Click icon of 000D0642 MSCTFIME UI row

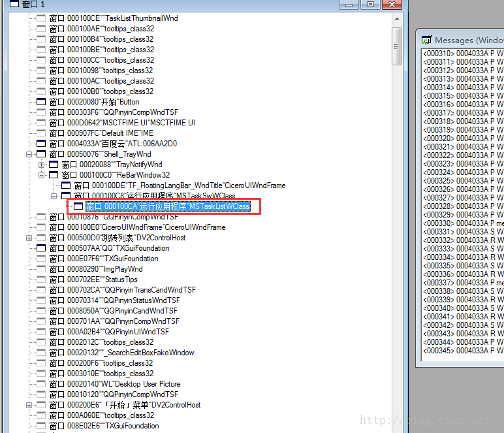pos(41,123)
